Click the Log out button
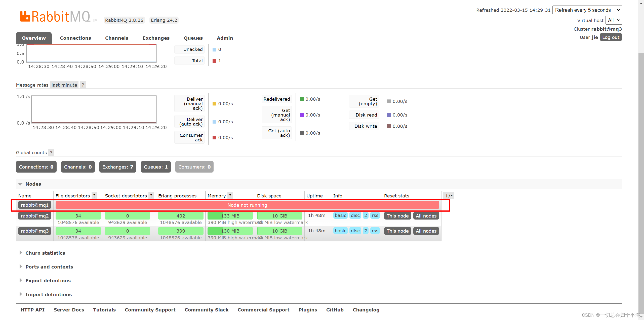The height and width of the screenshot is (320, 644). click(611, 37)
